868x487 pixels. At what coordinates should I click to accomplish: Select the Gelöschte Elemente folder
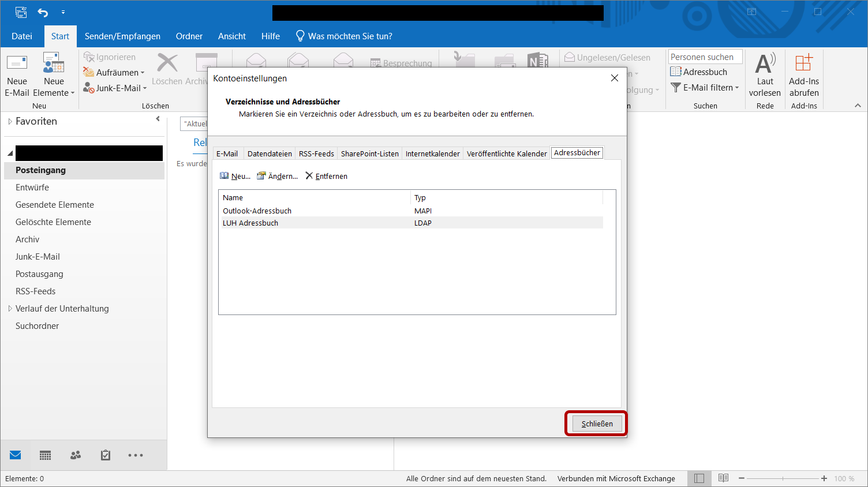click(x=84, y=222)
